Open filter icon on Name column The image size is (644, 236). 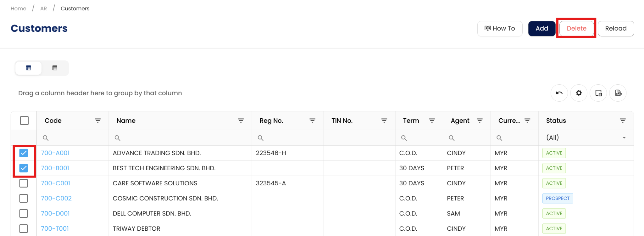pyautogui.click(x=241, y=121)
